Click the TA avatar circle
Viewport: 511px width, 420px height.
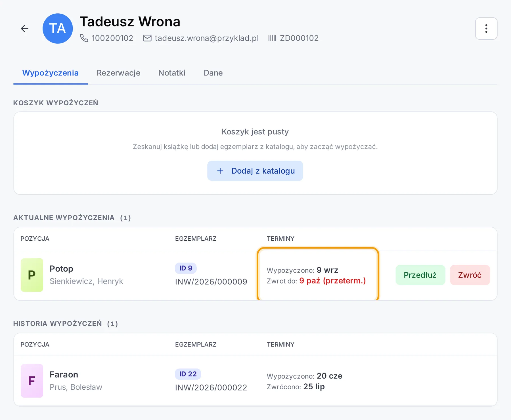[x=58, y=28]
